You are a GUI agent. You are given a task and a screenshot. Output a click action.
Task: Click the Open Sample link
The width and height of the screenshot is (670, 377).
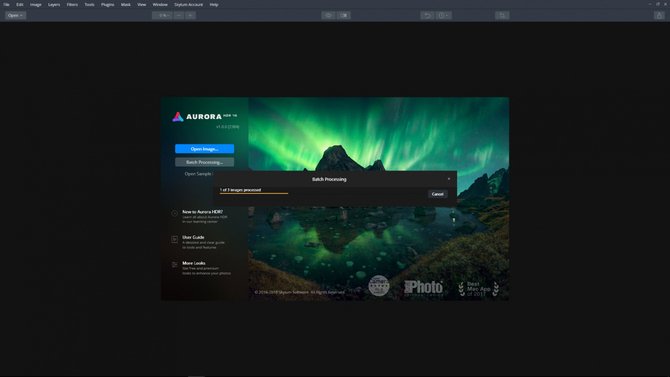[x=198, y=174]
